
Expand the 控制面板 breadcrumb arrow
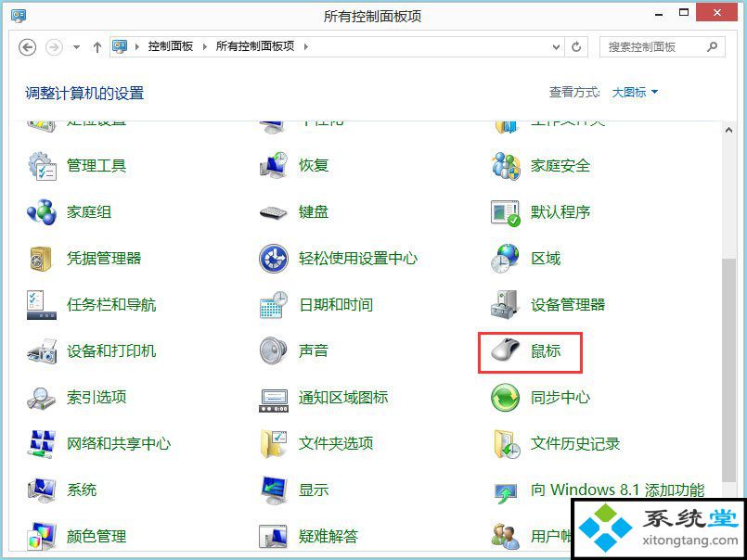pyautogui.click(x=205, y=46)
